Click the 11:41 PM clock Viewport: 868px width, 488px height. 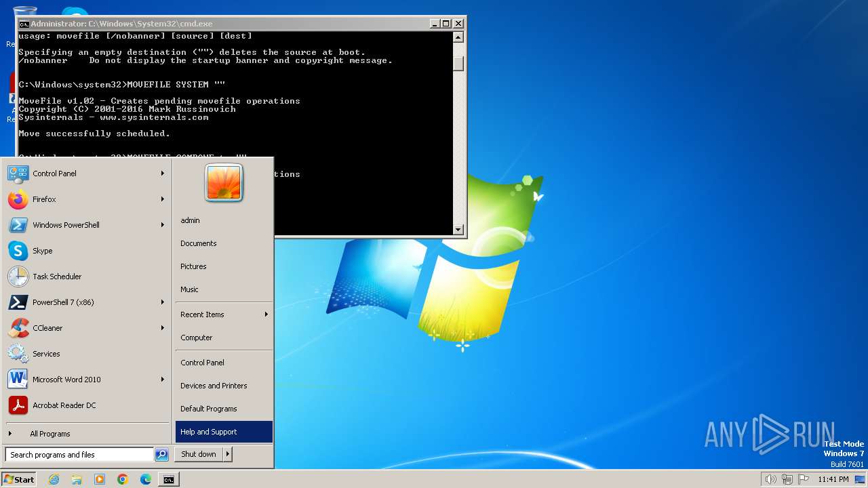833,479
